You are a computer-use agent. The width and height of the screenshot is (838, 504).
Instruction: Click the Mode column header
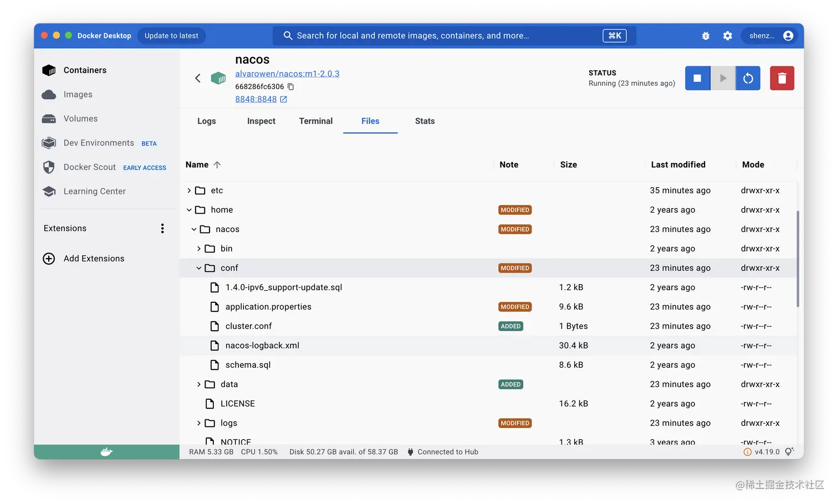coord(753,164)
